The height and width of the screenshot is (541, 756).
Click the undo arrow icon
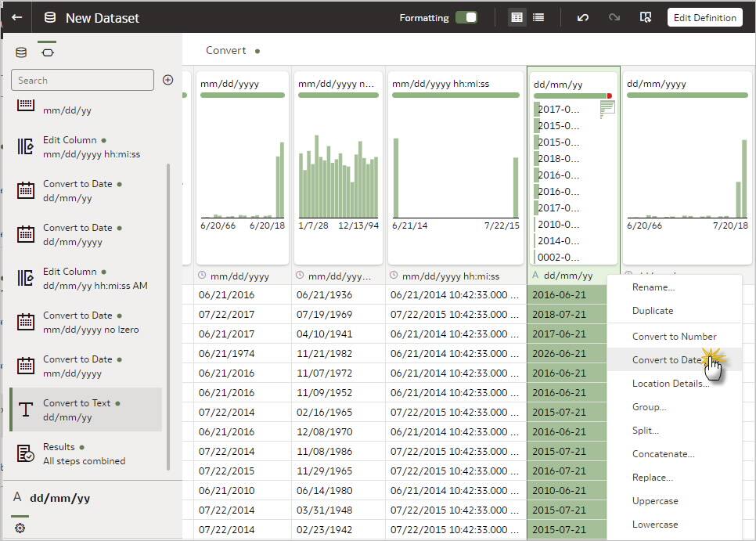click(x=582, y=17)
